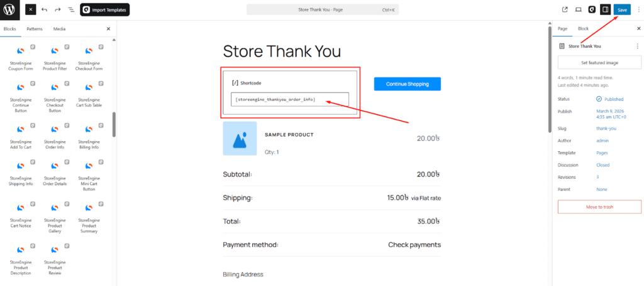644x286 pixels.
Task: Insert StoreEngine Product Gallery block
Action: [55, 217]
